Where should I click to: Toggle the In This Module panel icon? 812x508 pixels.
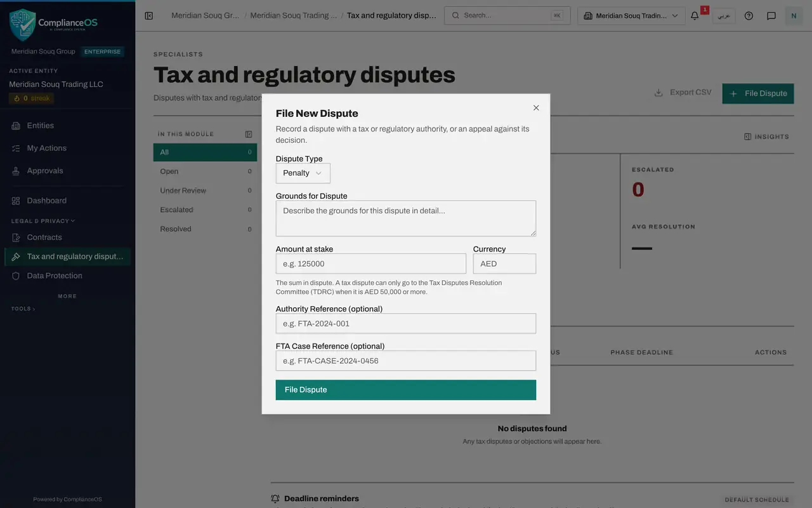(249, 134)
